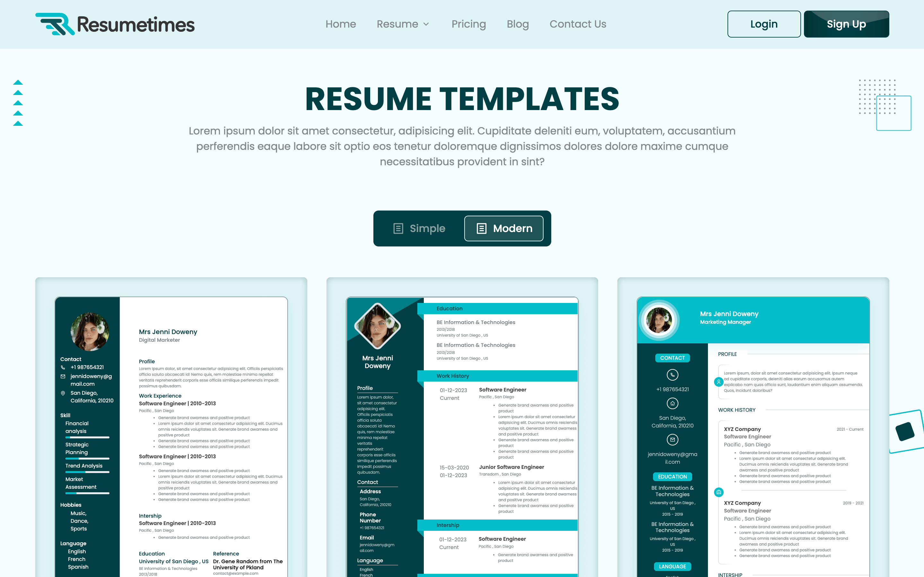
Task: Click the middle resume template thumbnail
Action: point(461,426)
